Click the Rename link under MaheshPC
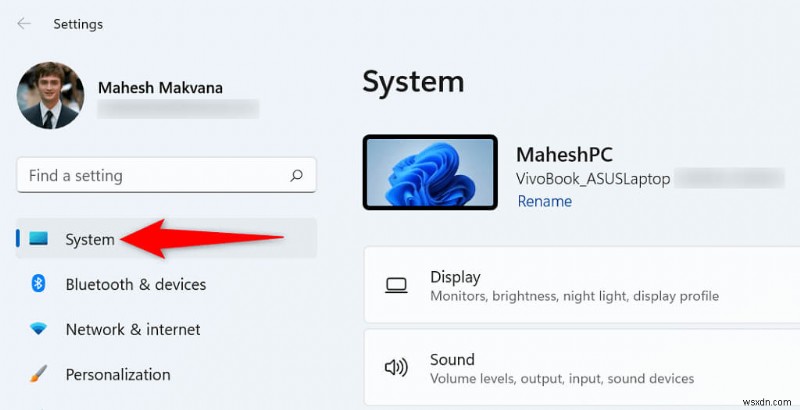 coord(544,201)
